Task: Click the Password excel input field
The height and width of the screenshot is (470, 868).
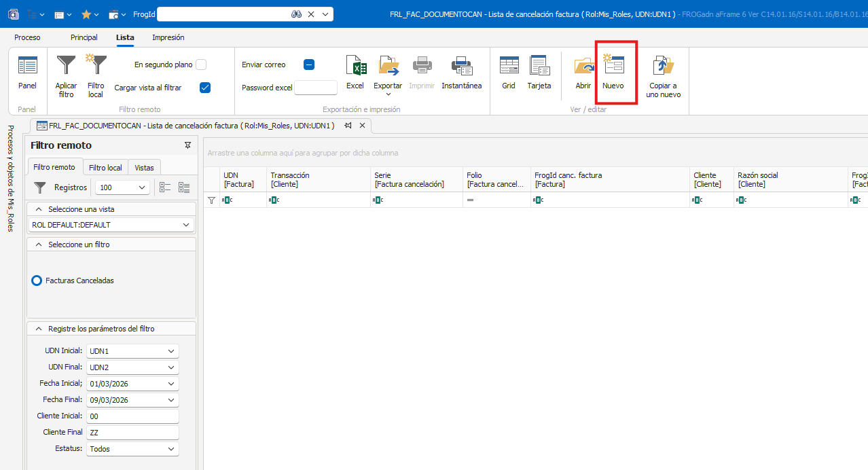Action: 315,88
